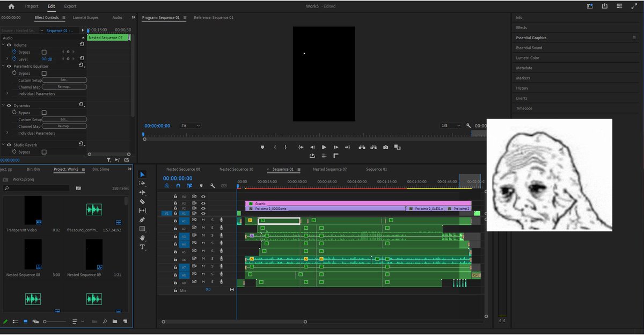Select the Selection tool arrow

click(x=142, y=174)
